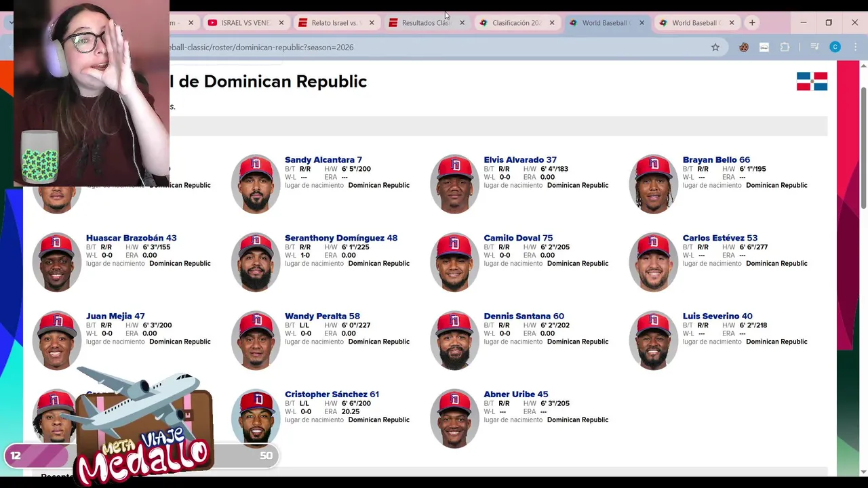The height and width of the screenshot is (488, 868).
Task: Open the cookie extension icon
Action: click(744, 47)
